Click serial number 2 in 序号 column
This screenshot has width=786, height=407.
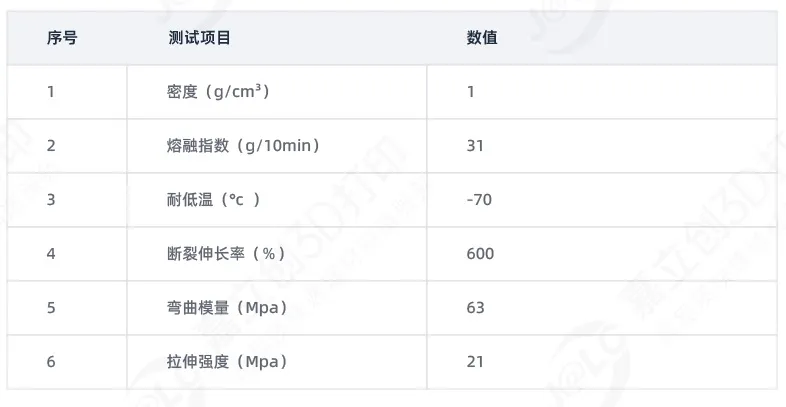click(51, 146)
